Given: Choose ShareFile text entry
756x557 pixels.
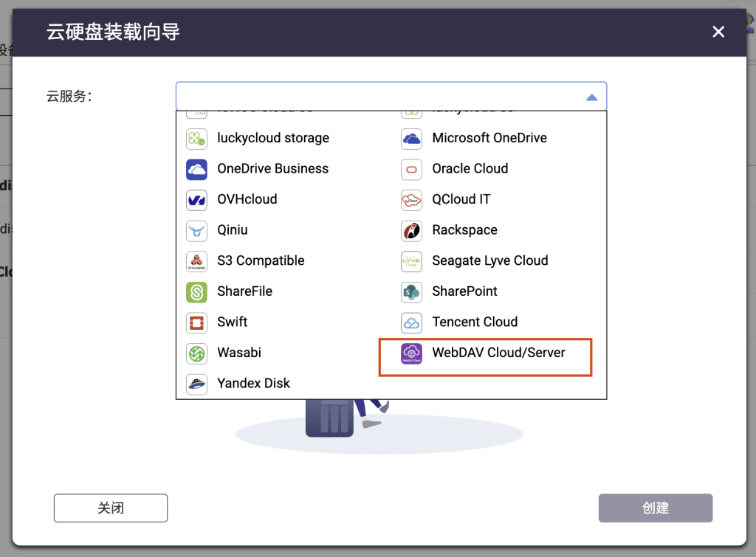Looking at the screenshot, I should [245, 291].
